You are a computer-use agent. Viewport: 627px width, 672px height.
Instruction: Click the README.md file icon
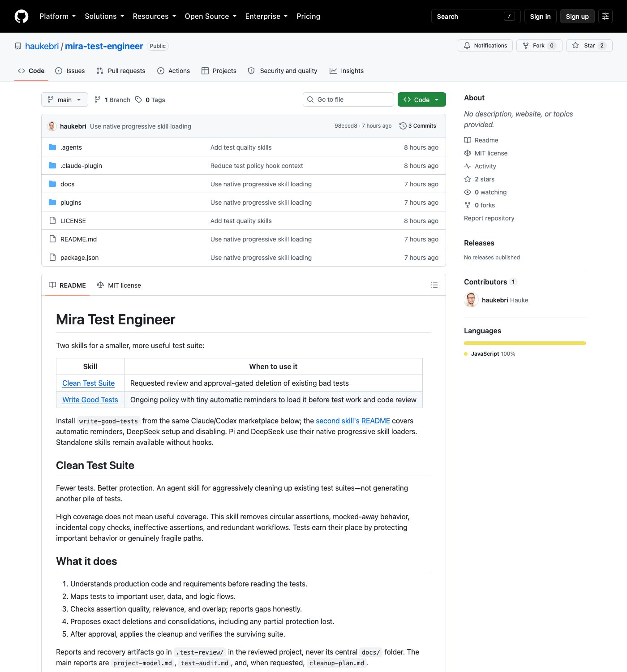52,239
